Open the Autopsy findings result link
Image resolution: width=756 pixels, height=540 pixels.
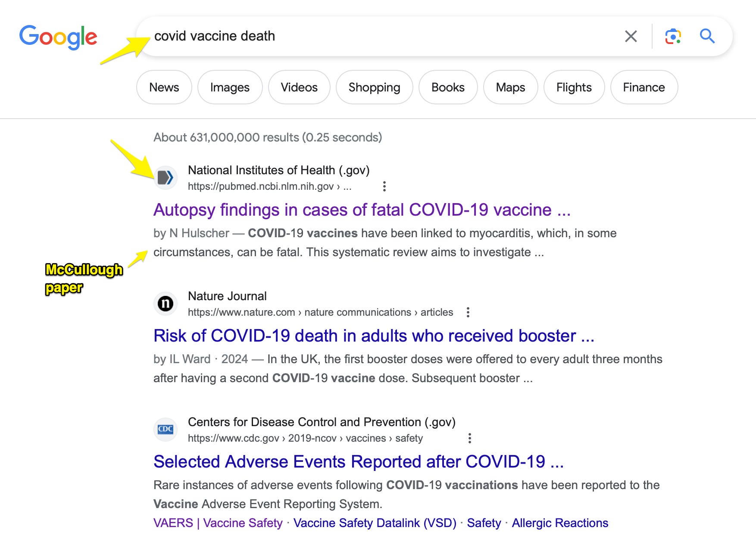click(362, 210)
